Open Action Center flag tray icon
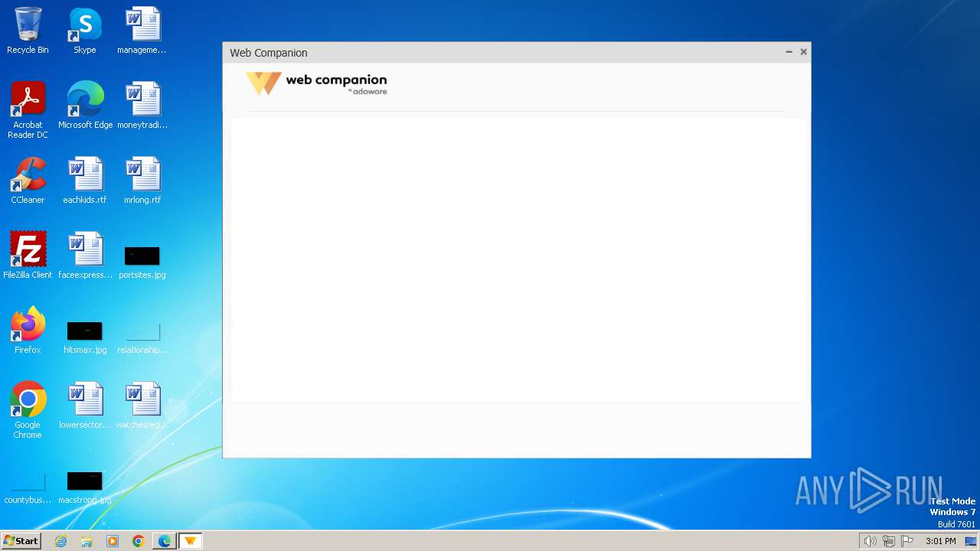 pyautogui.click(x=907, y=541)
